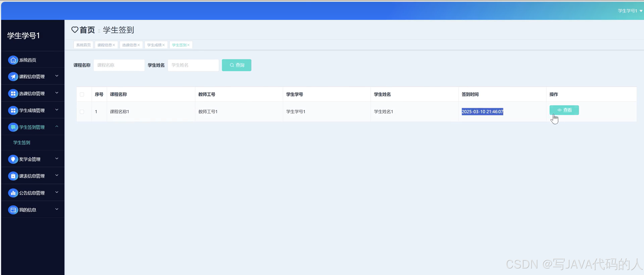Click the card icon for 我的信息
This screenshot has height=275, width=644.
(13, 210)
